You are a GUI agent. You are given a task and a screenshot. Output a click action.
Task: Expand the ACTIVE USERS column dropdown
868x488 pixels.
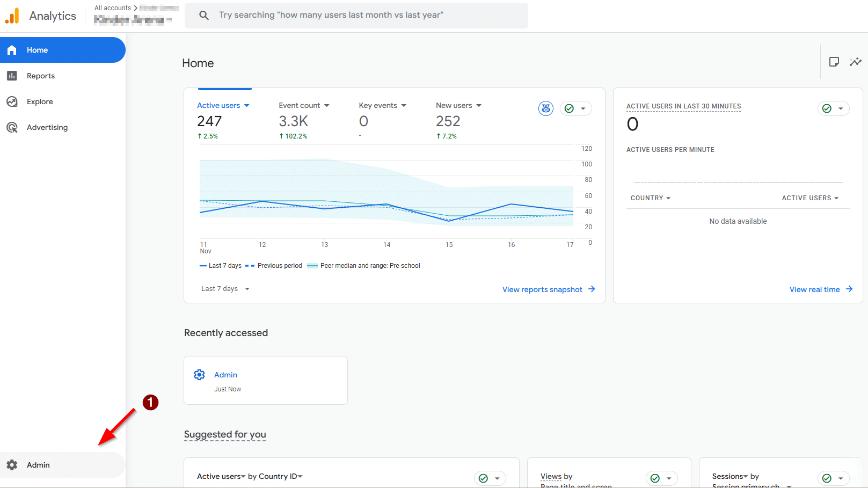coord(810,198)
